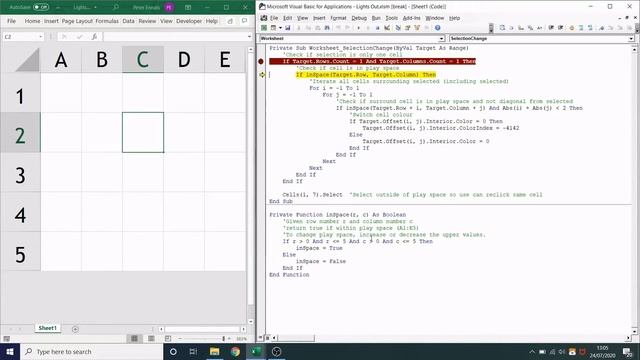The width and height of the screenshot is (640, 360).
Task: Open Google Chrome from taskbar
Action: pos(235,351)
